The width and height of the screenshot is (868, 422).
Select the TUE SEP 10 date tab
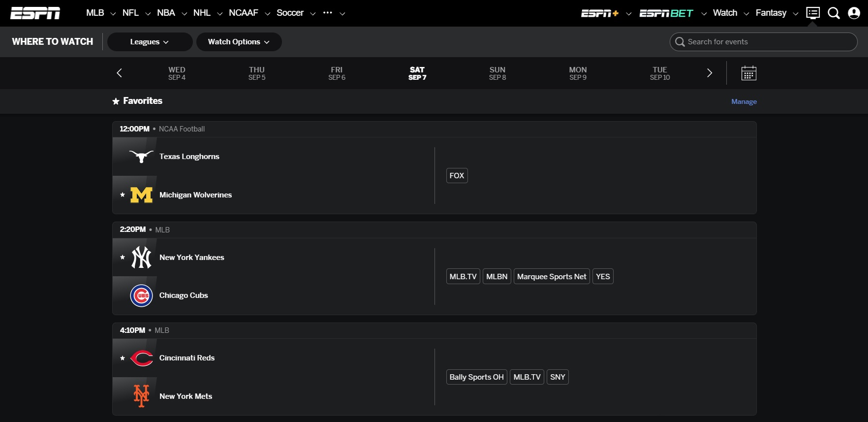[660, 73]
